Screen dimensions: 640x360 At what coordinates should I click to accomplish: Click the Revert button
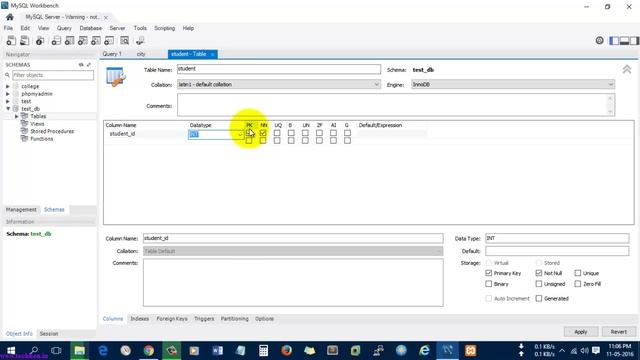pos(618,332)
